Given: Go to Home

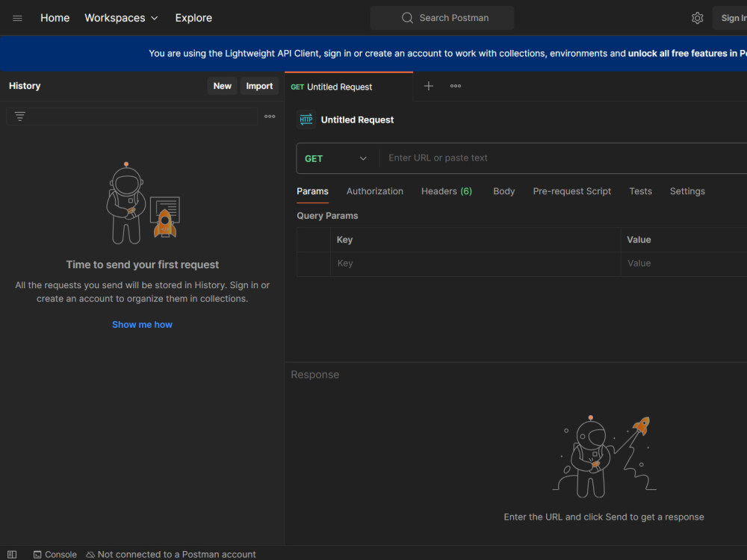Looking at the screenshot, I should click(x=55, y=18).
